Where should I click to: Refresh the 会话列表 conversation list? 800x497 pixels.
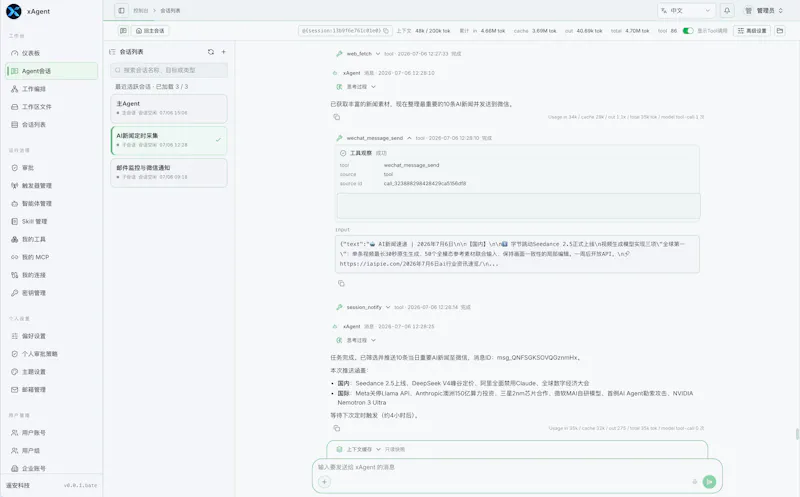211,52
